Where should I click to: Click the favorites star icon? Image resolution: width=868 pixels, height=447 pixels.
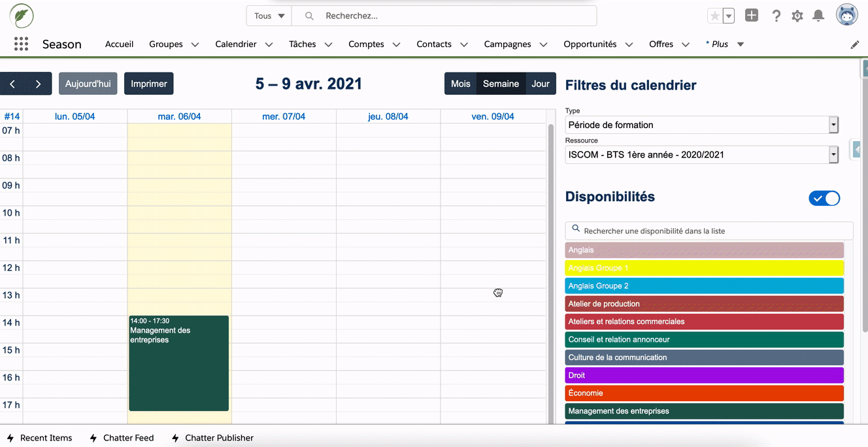[x=715, y=15]
